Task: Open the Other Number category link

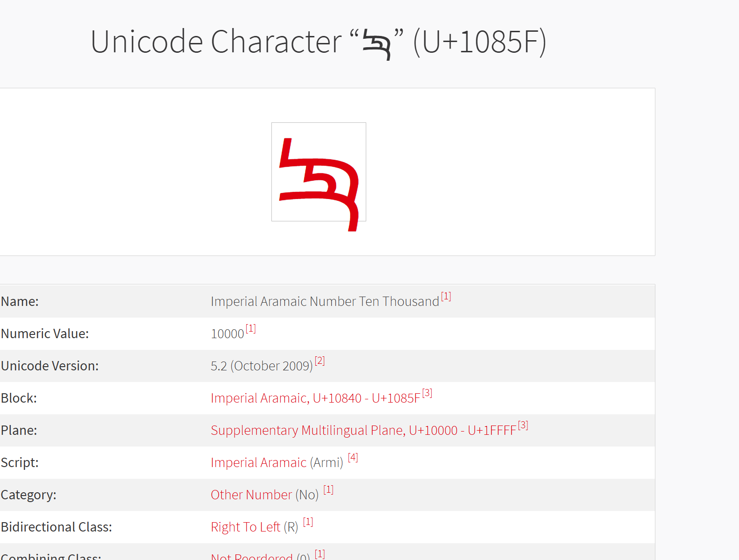Action: [x=251, y=495]
